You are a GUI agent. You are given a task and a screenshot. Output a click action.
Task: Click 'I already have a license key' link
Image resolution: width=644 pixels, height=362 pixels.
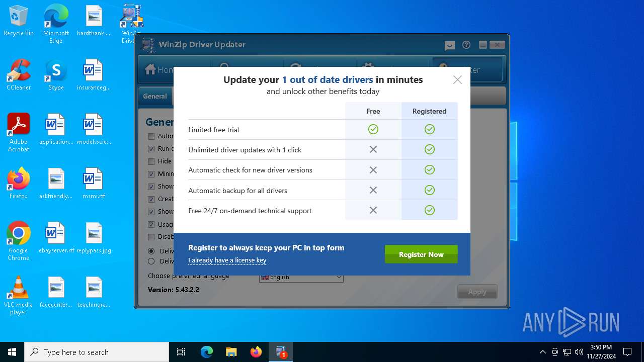[227, 260]
